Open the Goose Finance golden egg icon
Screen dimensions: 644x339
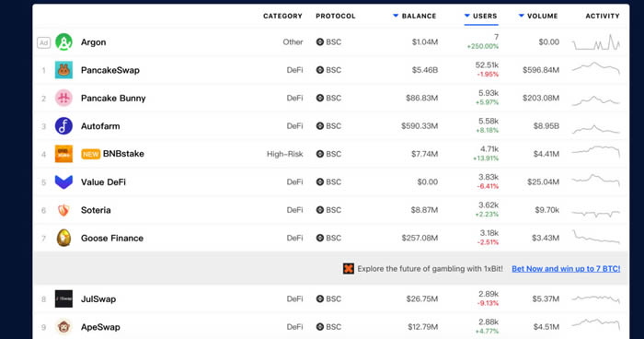(x=63, y=239)
